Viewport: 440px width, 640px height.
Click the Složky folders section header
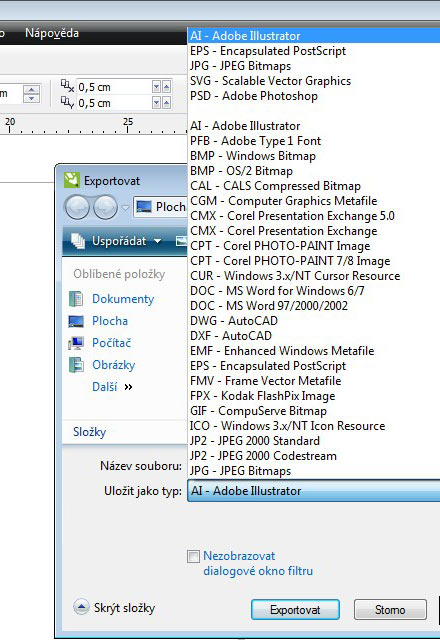(89, 432)
